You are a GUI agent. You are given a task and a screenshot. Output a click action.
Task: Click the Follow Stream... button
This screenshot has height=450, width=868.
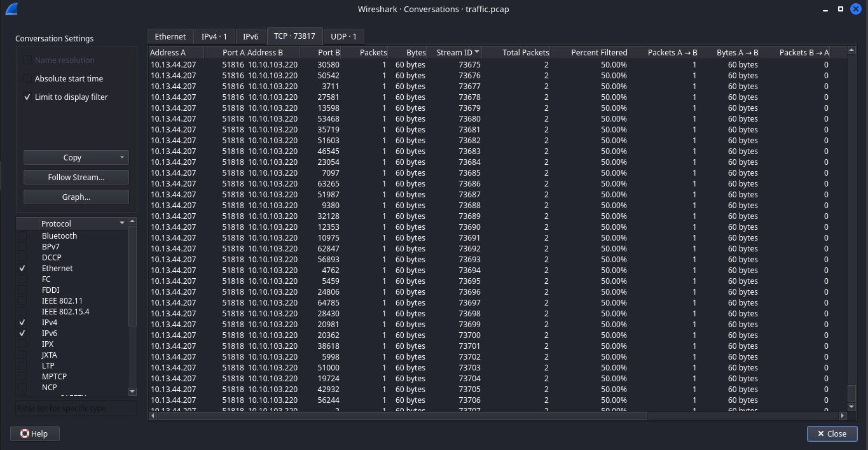(x=76, y=177)
